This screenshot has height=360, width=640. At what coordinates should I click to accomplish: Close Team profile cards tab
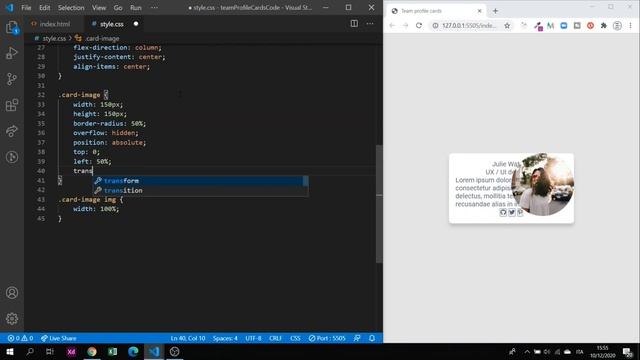480,11
